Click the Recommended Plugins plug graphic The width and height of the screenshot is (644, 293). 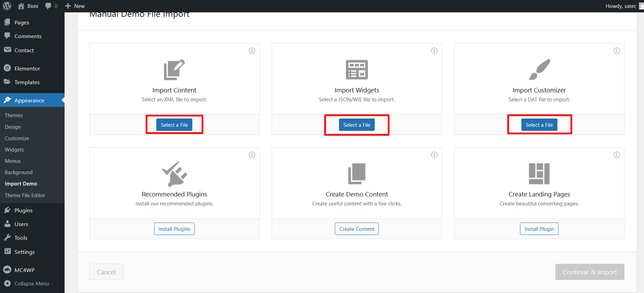click(x=174, y=173)
